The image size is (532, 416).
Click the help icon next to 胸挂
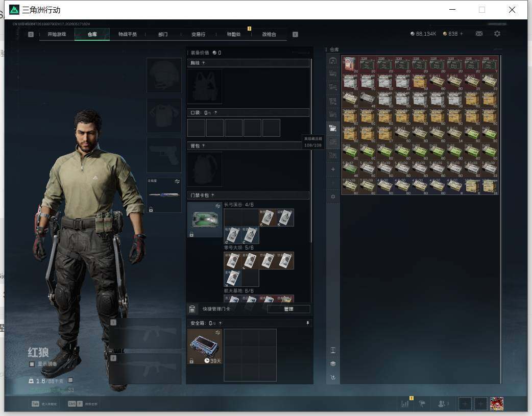[x=203, y=63]
